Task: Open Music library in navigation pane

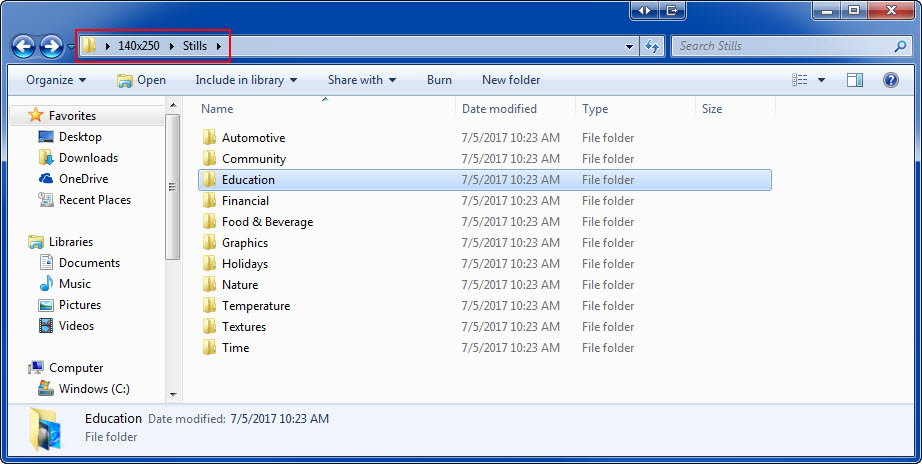Action: point(75,284)
